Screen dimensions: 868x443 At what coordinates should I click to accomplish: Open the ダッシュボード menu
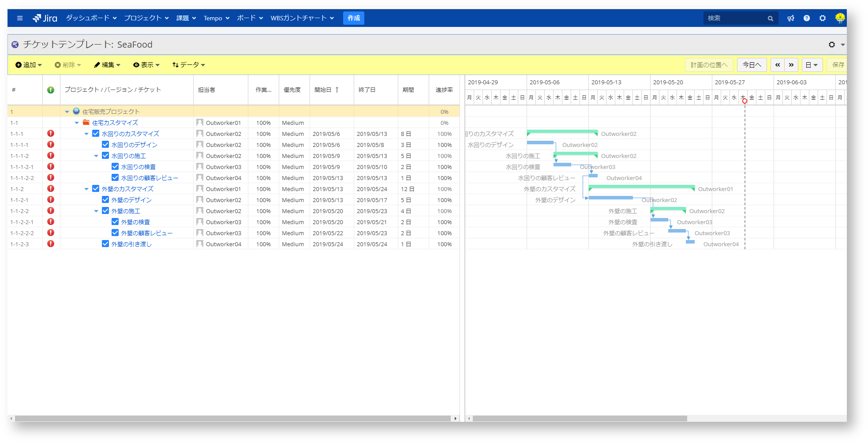(x=91, y=18)
